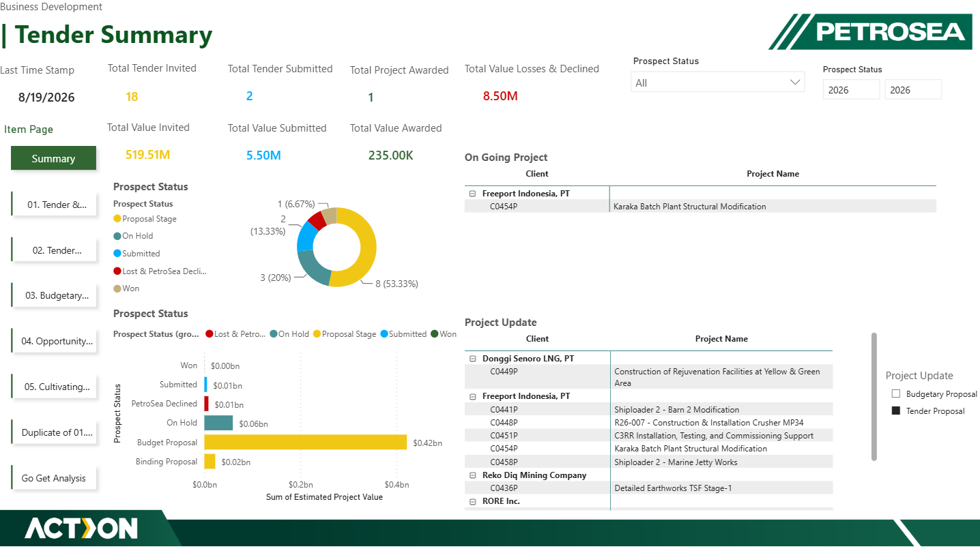Open the Go Get Analysis page
The height and width of the screenshot is (551, 980).
pos(54,478)
